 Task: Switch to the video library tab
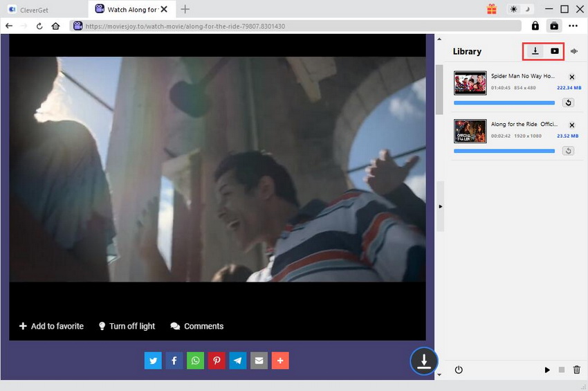point(554,51)
